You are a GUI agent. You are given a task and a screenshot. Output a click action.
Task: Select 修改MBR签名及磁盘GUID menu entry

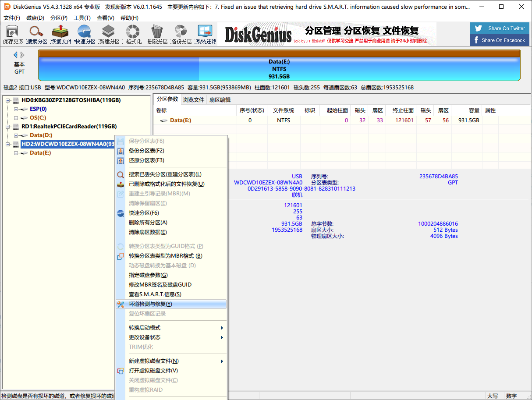click(171, 285)
